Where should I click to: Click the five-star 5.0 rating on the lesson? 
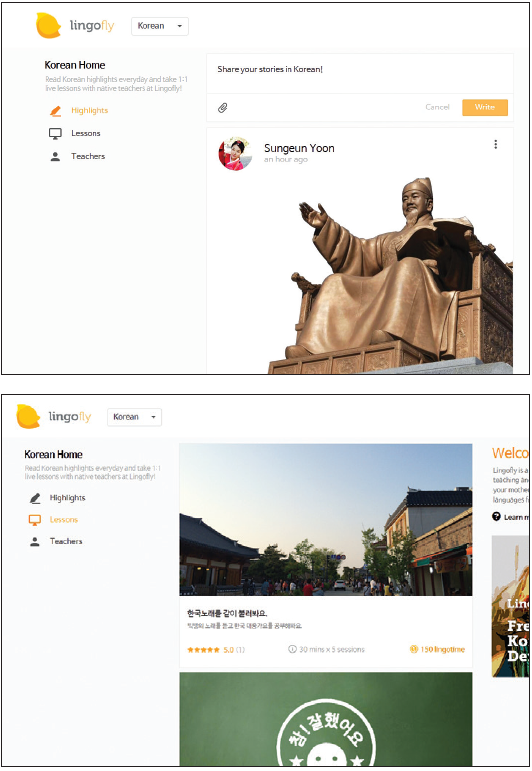pyautogui.click(x=216, y=650)
